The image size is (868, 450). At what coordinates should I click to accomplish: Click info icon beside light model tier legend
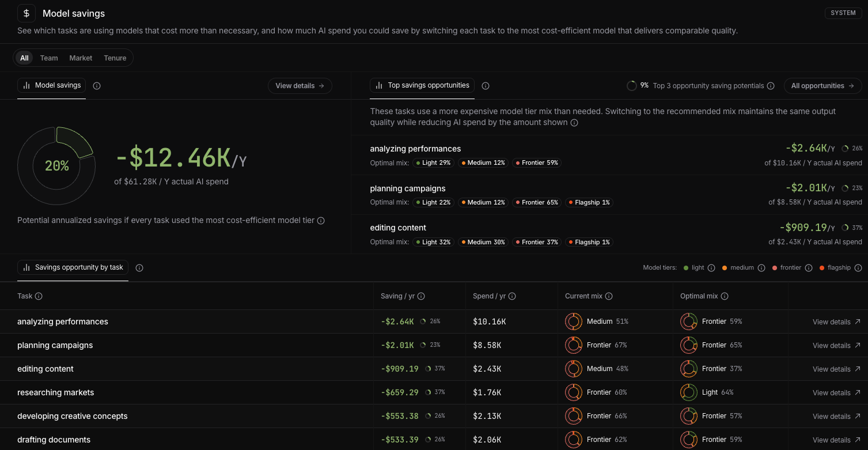click(711, 268)
